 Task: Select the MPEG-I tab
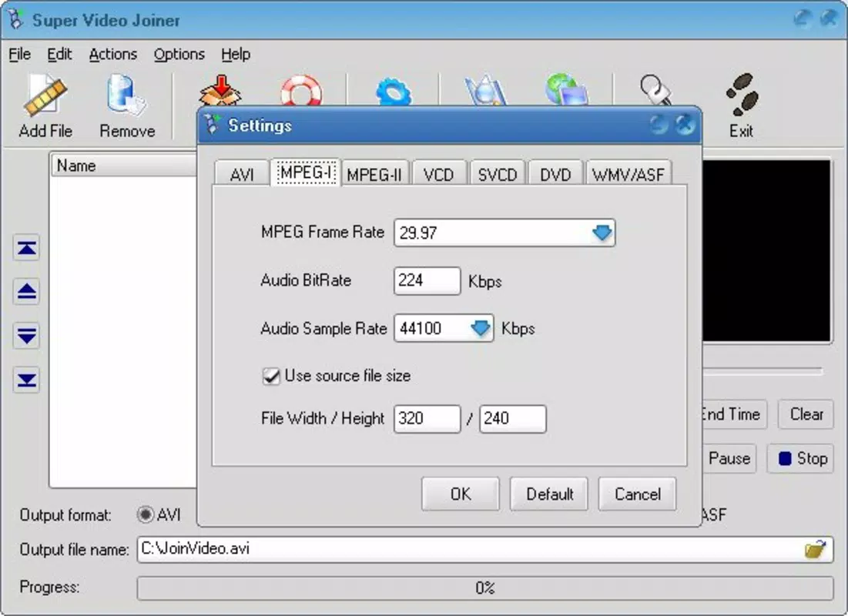click(x=306, y=172)
